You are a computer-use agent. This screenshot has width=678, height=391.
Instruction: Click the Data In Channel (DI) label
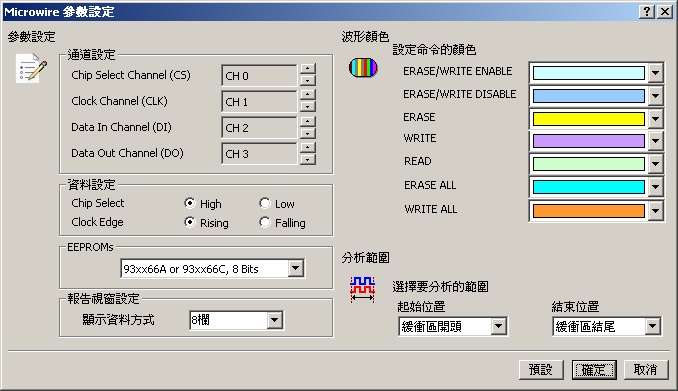[x=121, y=127]
